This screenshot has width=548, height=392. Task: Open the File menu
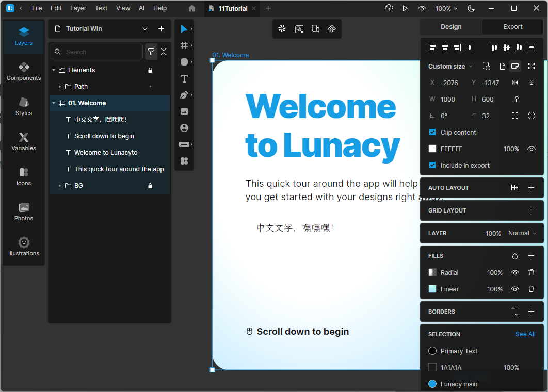37,8
